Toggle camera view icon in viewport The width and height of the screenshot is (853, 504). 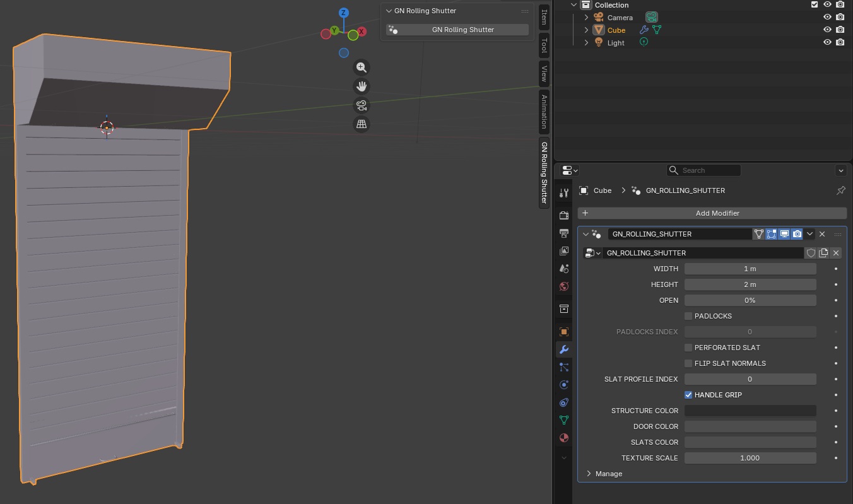pos(361,105)
